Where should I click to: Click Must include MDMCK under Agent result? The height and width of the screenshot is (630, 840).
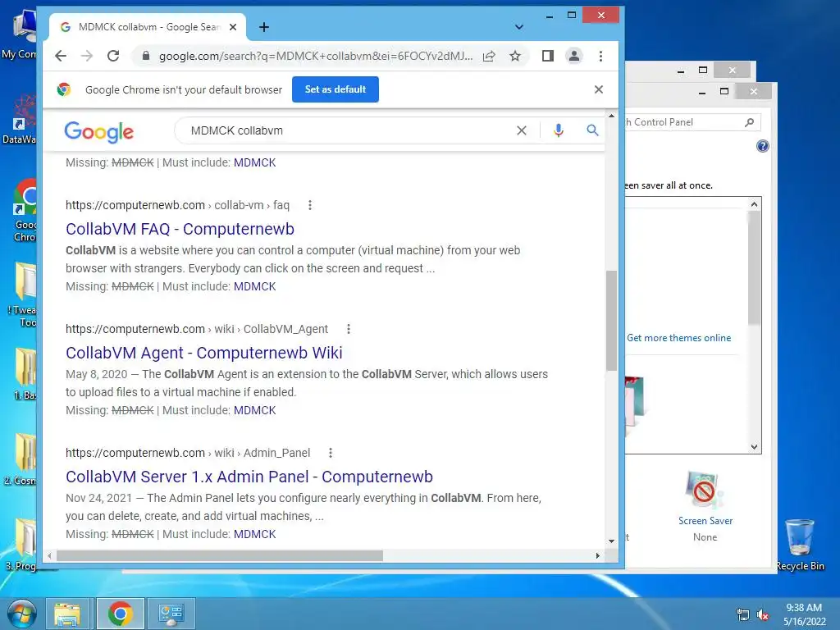click(x=255, y=410)
